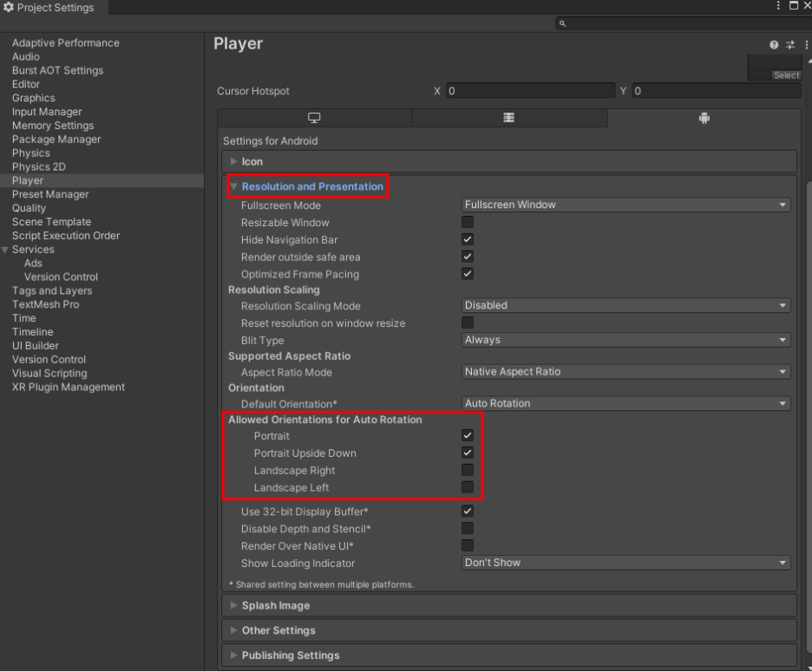
Task: Toggle Use 32-bit Display Buffer
Action: pyautogui.click(x=468, y=511)
